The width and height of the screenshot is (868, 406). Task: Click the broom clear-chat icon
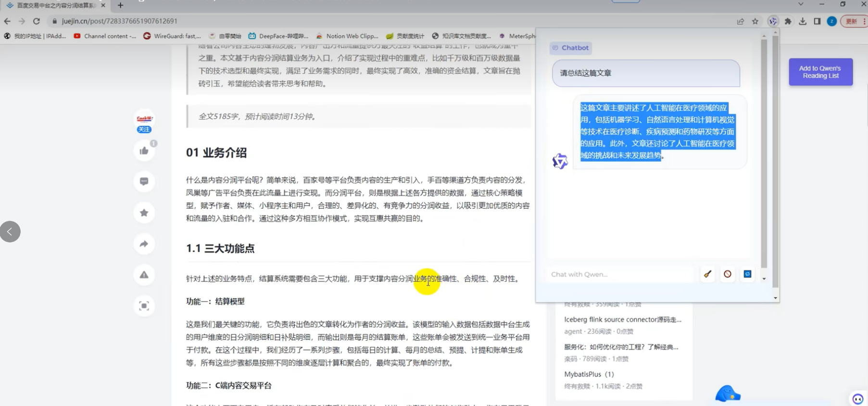707,274
